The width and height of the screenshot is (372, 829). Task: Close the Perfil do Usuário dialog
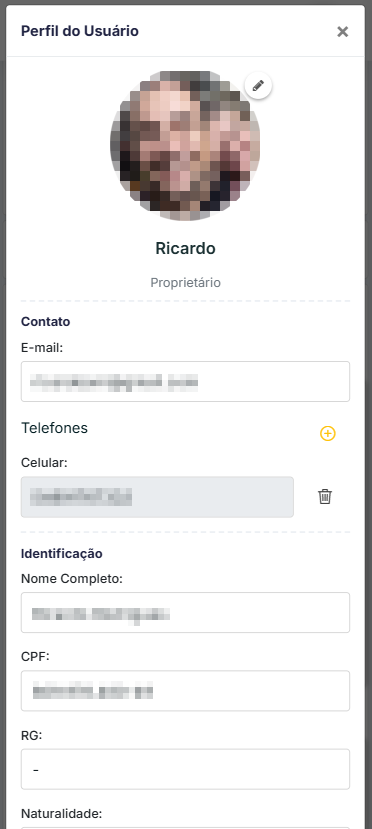point(343,32)
